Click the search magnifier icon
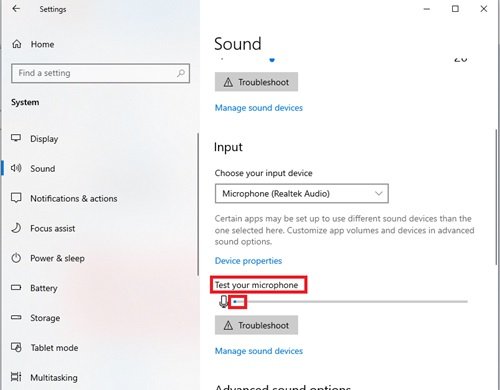The width and height of the screenshot is (500, 390). pos(181,73)
